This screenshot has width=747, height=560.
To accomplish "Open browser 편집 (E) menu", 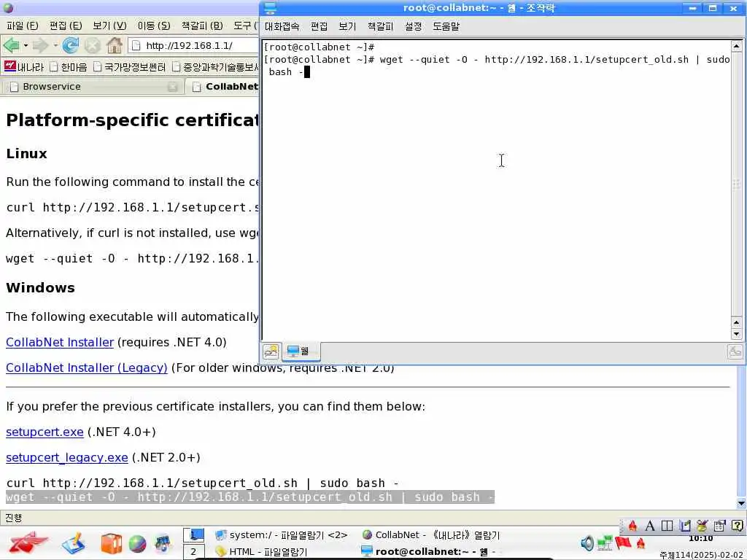I will tap(66, 26).
